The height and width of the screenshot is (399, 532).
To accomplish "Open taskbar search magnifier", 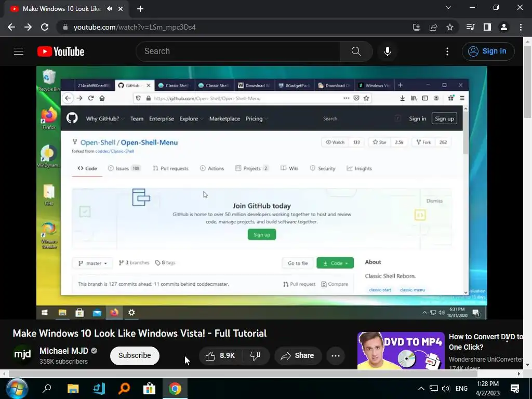I will point(46,389).
